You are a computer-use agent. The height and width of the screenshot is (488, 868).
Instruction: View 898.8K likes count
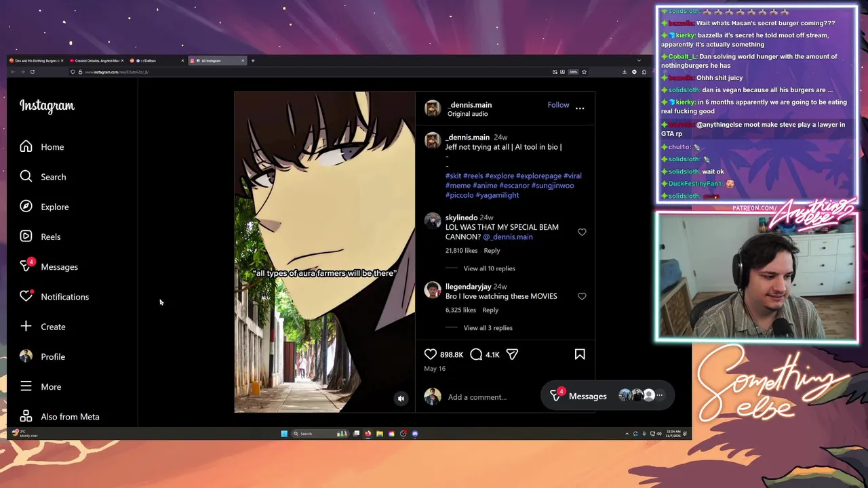point(452,354)
